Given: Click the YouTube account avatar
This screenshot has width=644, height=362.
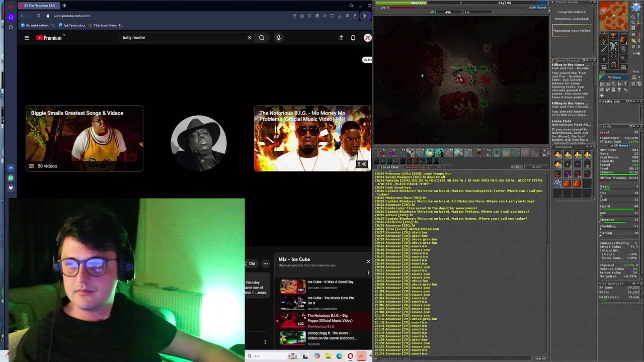Looking at the screenshot, I should point(368,38).
